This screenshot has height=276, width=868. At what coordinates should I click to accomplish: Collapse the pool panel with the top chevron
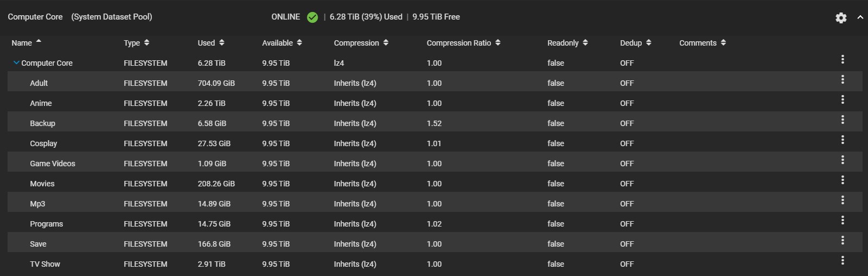click(x=860, y=17)
